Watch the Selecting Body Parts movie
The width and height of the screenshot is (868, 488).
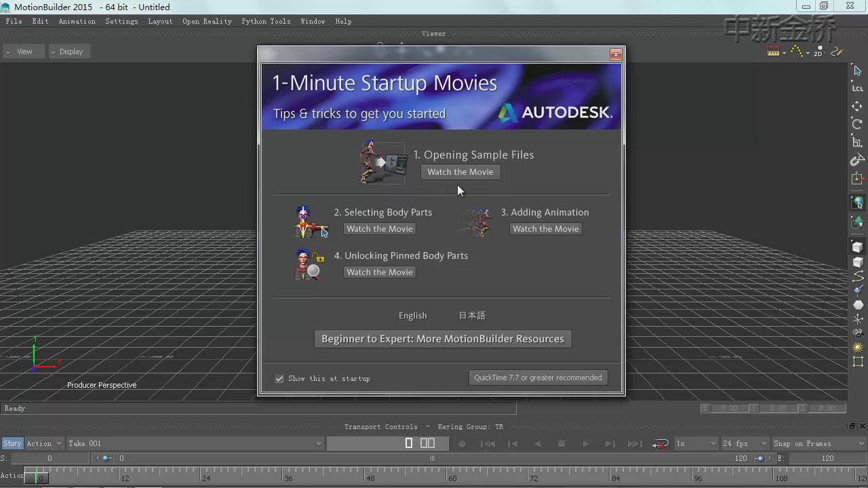pos(380,229)
